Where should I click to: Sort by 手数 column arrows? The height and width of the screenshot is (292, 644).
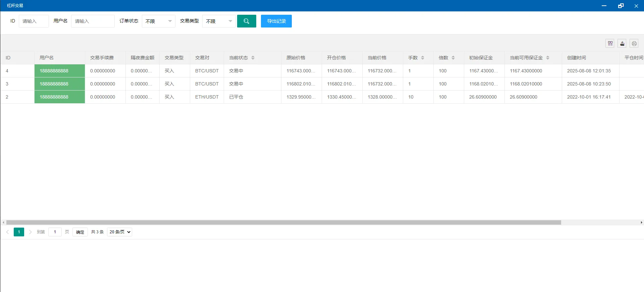pyautogui.click(x=423, y=58)
